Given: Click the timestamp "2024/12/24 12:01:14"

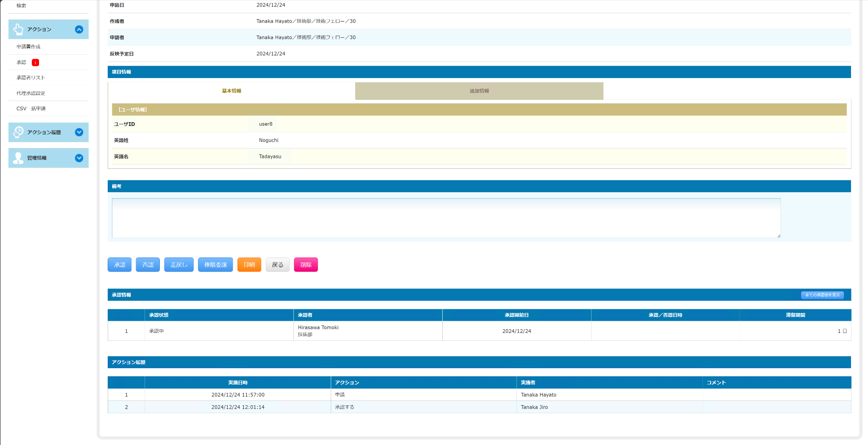Looking at the screenshot, I should (238, 407).
